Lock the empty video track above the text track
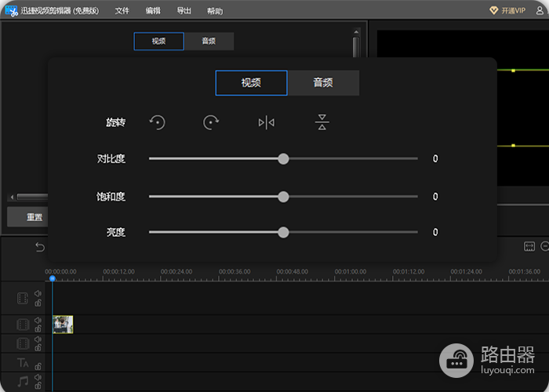549x392 pixels. (38, 347)
